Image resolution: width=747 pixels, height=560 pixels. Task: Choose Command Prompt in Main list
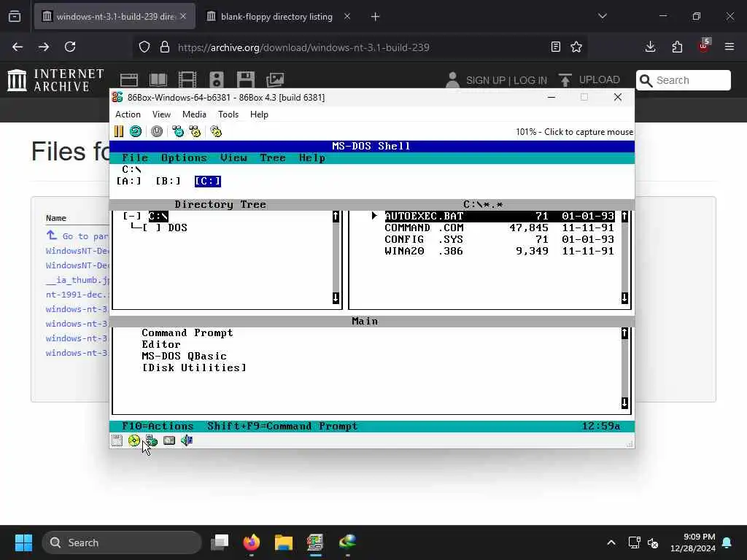point(187,332)
